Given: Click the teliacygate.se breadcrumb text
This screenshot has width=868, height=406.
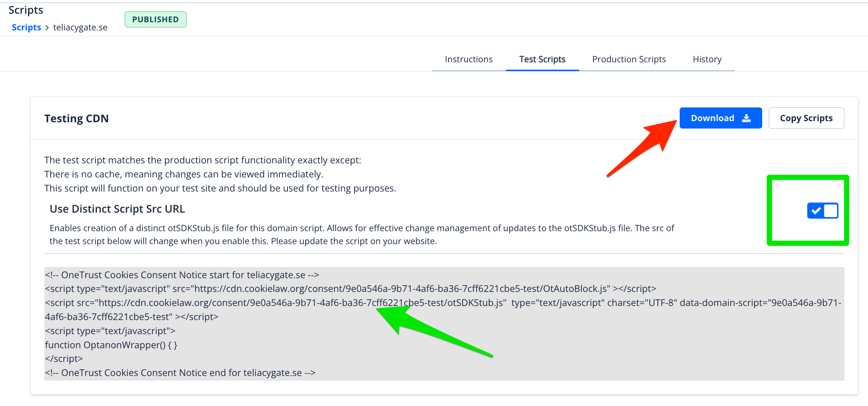Looking at the screenshot, I should (80, 27).
